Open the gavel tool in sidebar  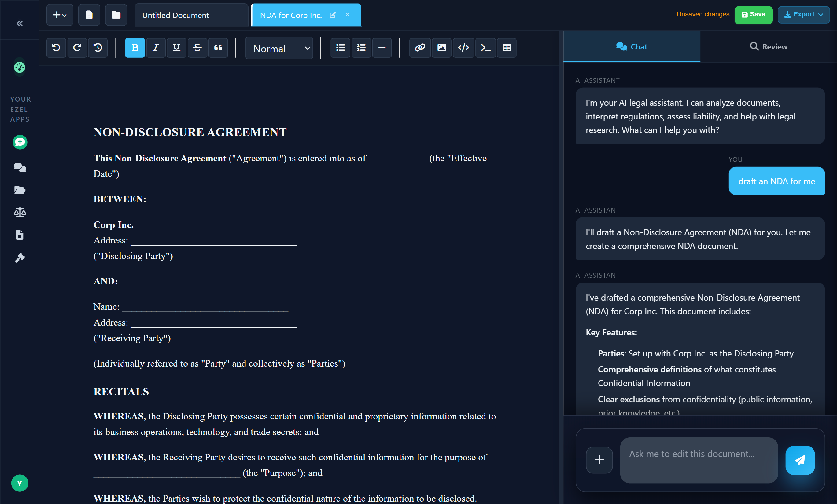[x=20, y=257]
